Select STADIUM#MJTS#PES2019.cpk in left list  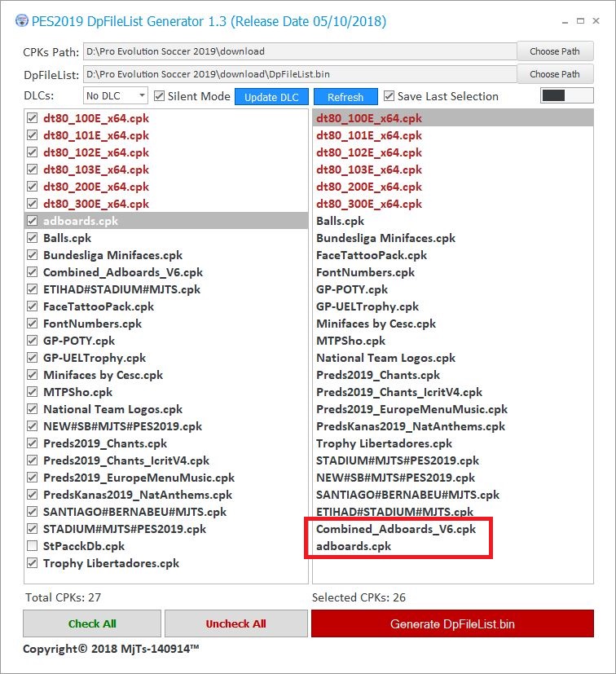click(124, 529)
